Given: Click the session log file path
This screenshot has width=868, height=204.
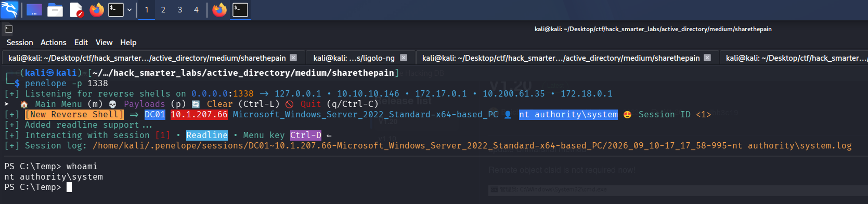Looking at the screenshot, I should click(472, 145).
